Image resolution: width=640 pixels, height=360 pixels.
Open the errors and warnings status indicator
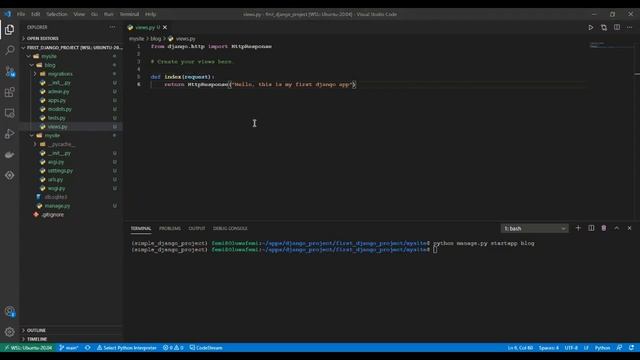[x=173, y=348]
